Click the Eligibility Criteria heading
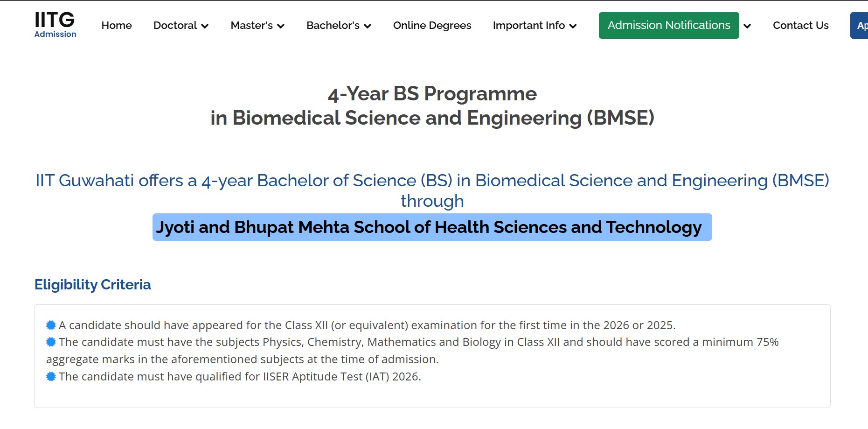The width and height of the screenshot is (868, 429). 93,285
